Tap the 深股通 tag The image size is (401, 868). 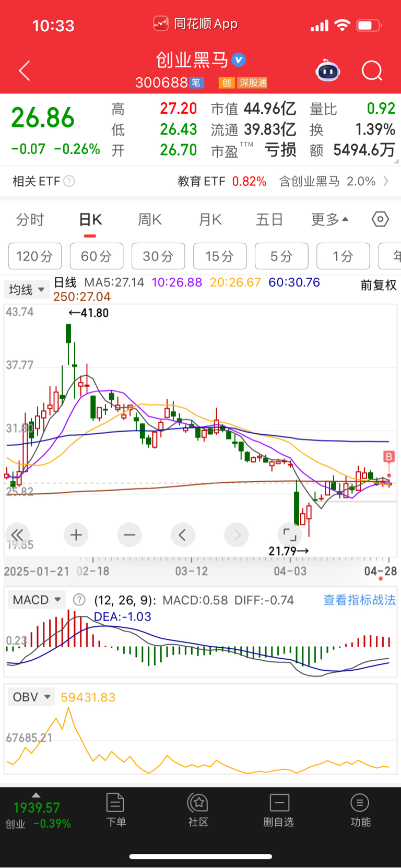point(253,82)
